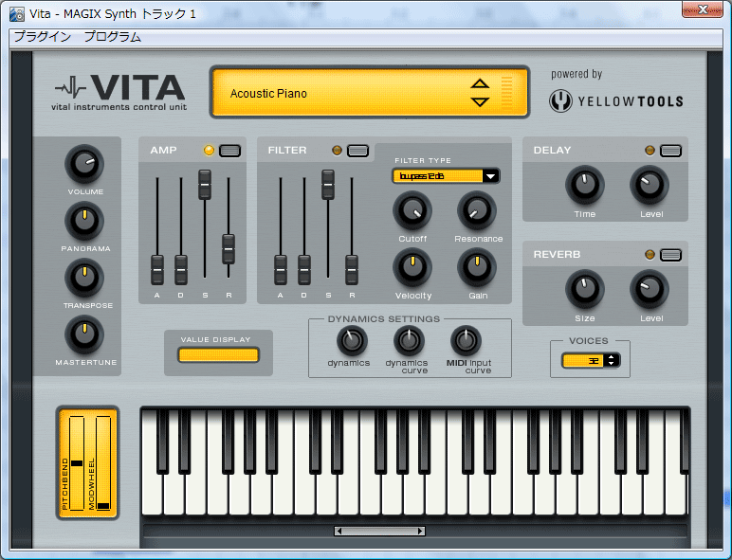Viewport: 732px width, 560px height.
Task: Click the TRANSPOSE knob
Action: 84,278
